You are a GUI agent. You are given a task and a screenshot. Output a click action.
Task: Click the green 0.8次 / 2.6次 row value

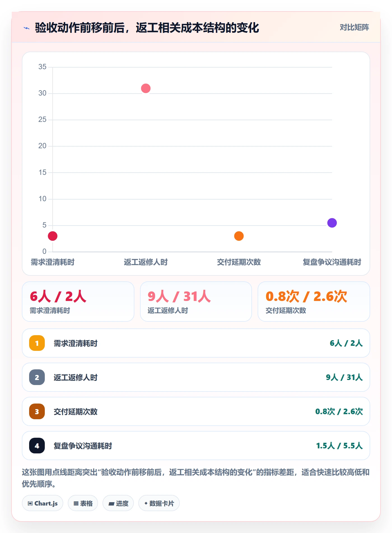click(x=339, y=411)
